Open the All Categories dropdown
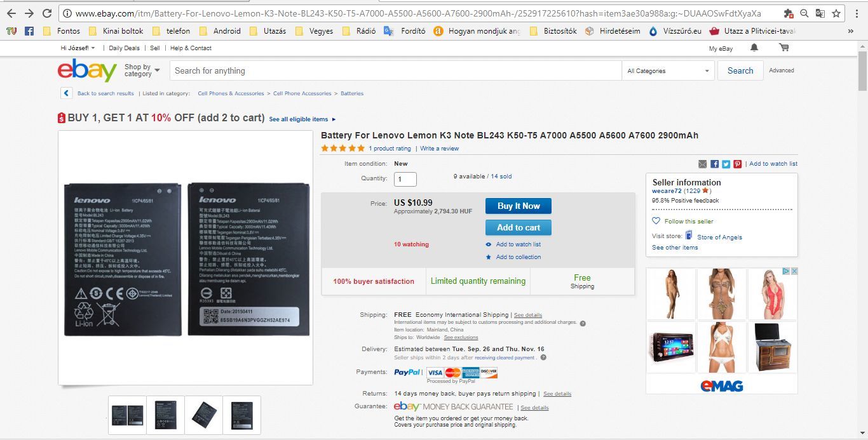Image resolution: width=868 pixels, height=440 pixels. point(668,70)
